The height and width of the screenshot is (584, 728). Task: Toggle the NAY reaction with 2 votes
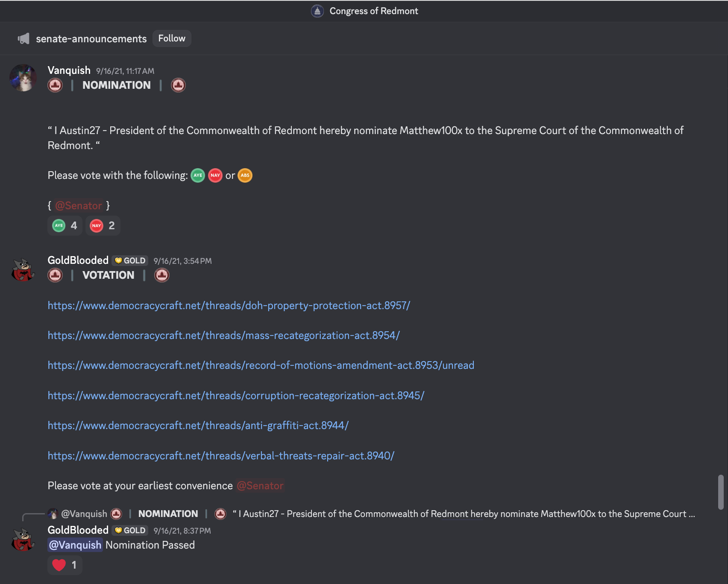[x=103, y=225]
